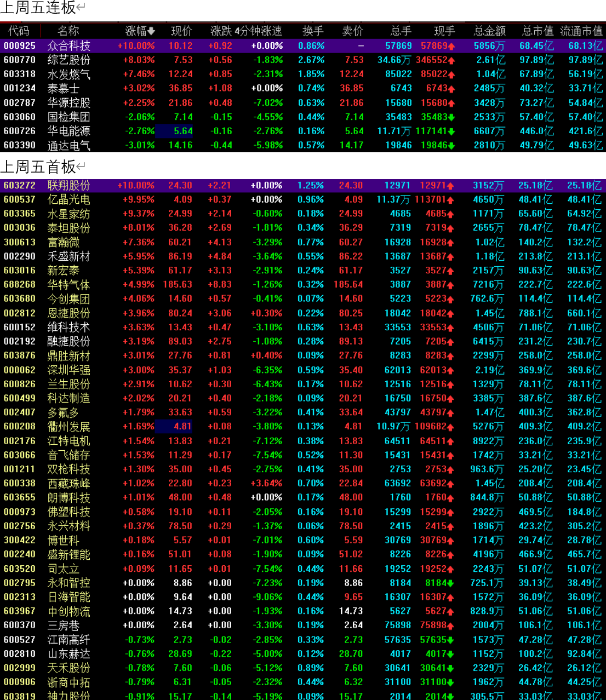Select the 朗博科技 stock name
The height and width of the screenshot is (700, 606).
tap(69, 497)
